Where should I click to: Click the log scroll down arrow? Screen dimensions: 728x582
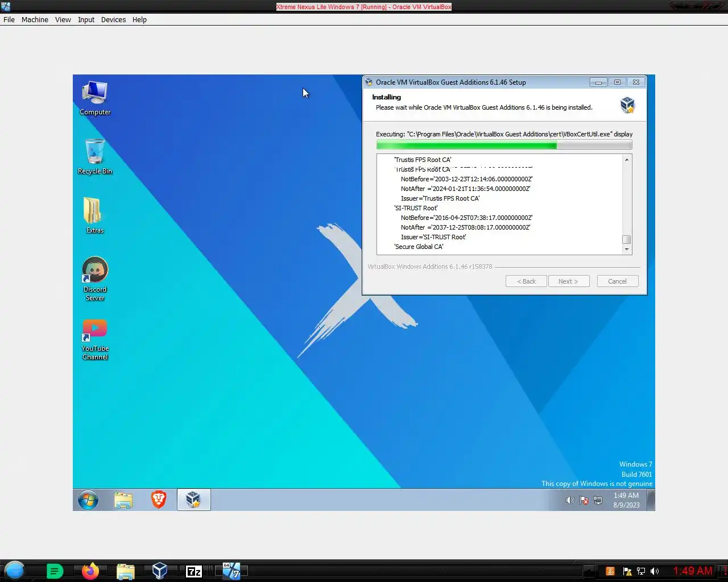tap(627, 250)
